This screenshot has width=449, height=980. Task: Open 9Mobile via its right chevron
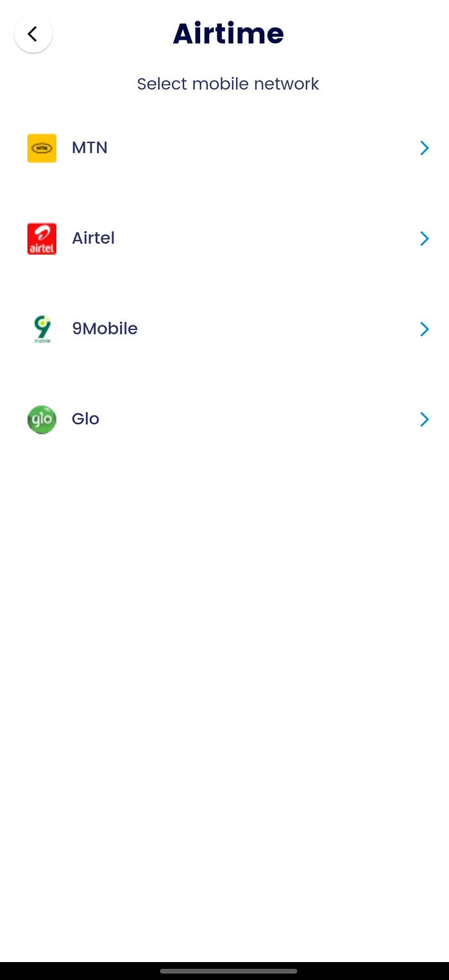pyautogui.click(x=424, y=329)
